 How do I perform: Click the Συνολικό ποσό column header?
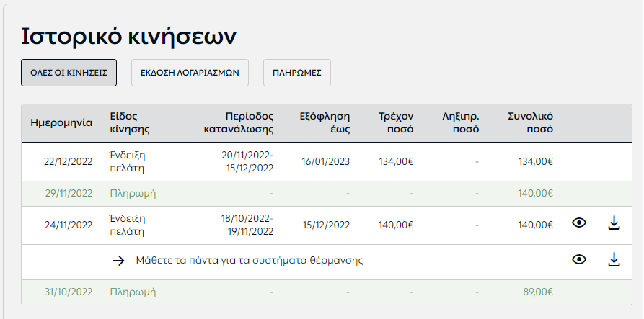pyautogui.click(x=530, y=123)
